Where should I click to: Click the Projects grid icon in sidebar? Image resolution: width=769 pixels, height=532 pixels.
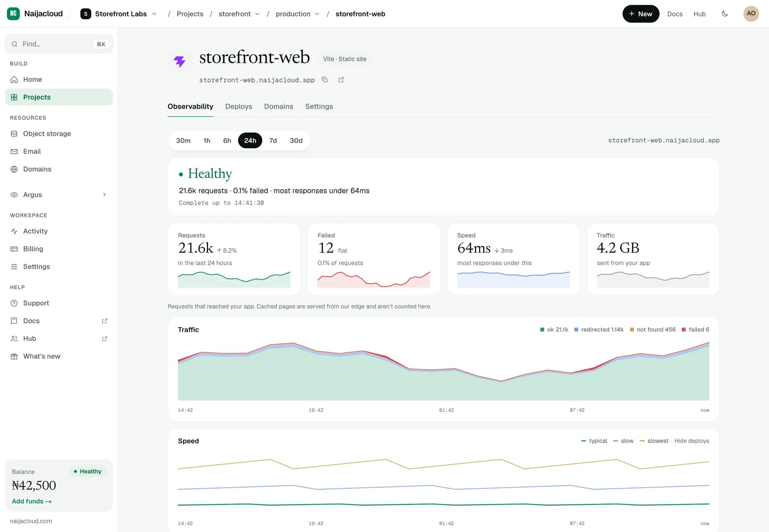14,97
